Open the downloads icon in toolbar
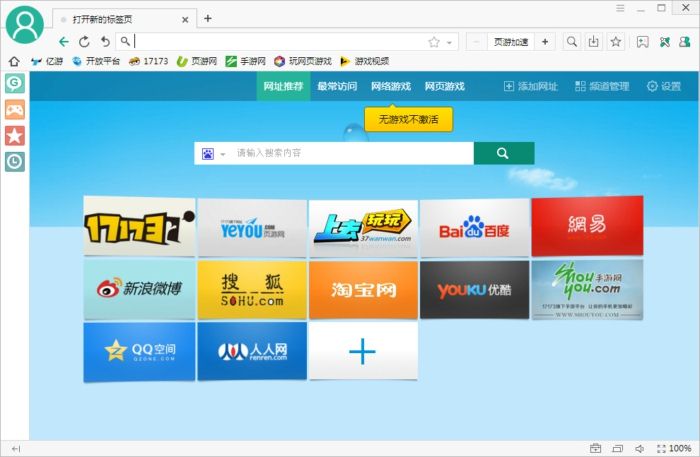The width and height of the screenshot is (700, 457). 593,42
